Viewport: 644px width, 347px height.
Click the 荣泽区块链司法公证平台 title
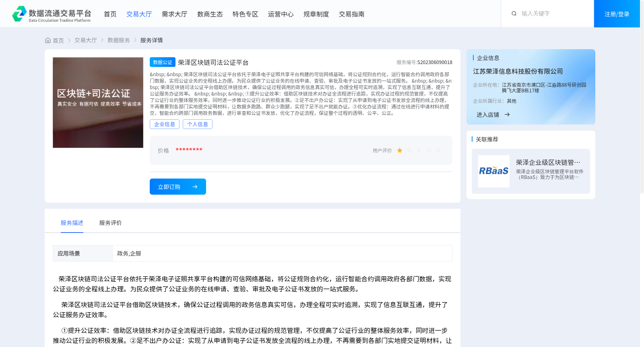(213, 62)
